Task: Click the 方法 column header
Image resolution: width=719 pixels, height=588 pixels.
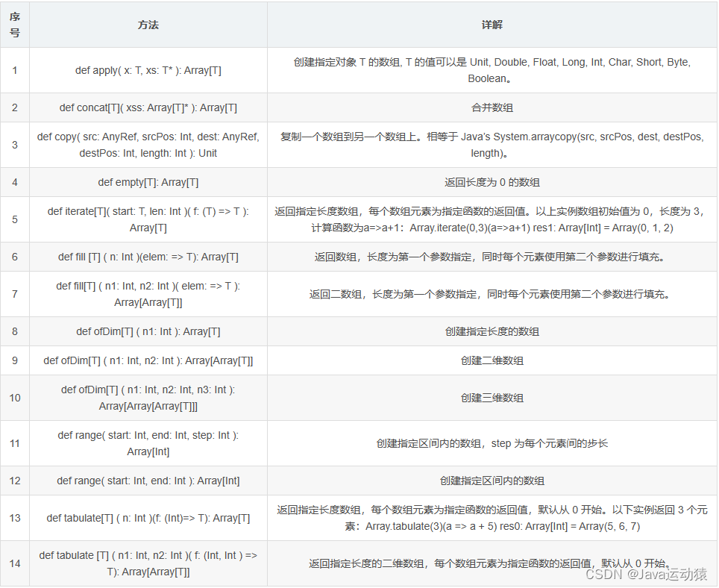Action: click(x=147, y=24)
